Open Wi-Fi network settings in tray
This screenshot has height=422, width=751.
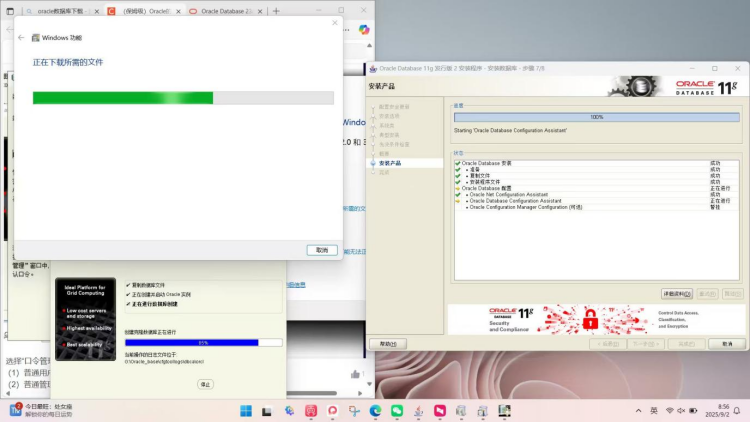tap(670, 411)
